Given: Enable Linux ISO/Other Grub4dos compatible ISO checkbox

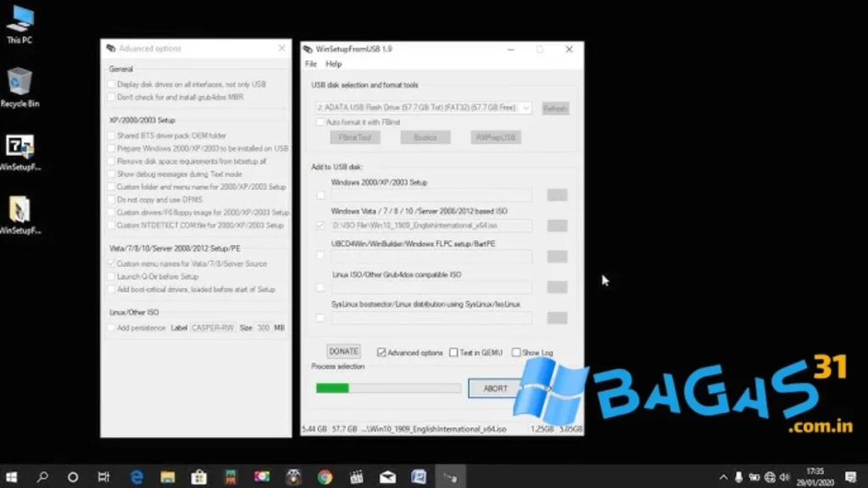Looking at the screenshot, I should (320, 286).
